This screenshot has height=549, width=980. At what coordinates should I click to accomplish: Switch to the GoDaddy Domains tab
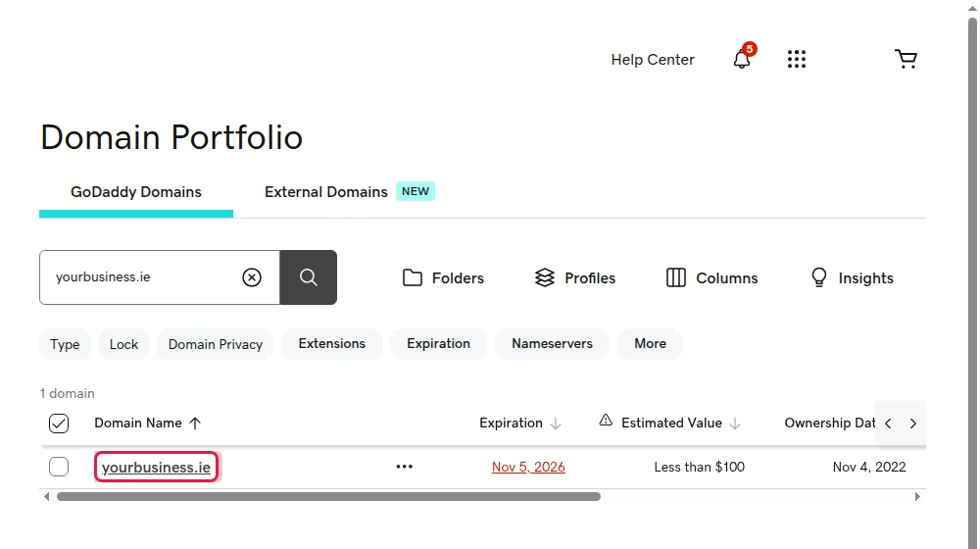click(x=136, y=192)
